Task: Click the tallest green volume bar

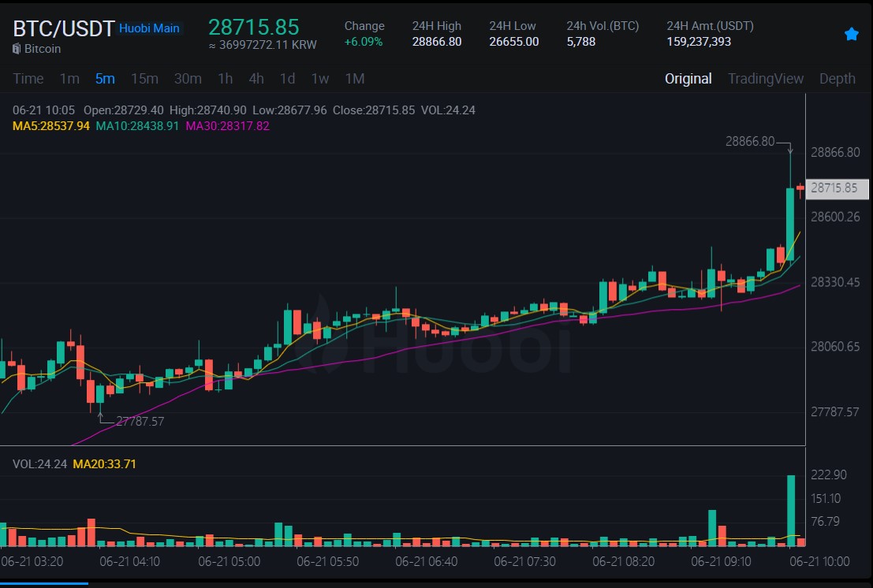Action: (791, 511)
